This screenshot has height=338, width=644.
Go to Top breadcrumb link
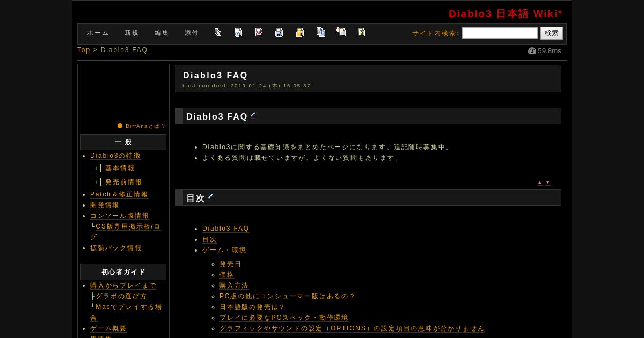84,50
